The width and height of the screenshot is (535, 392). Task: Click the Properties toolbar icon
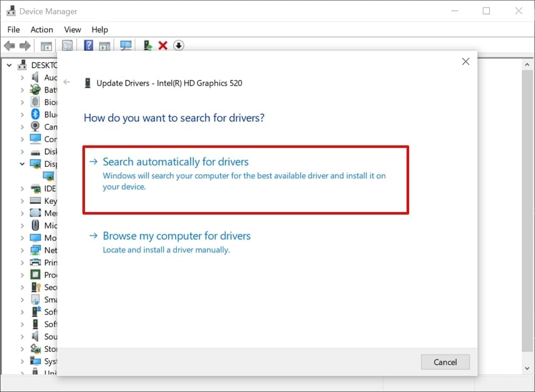pos(66,45)
